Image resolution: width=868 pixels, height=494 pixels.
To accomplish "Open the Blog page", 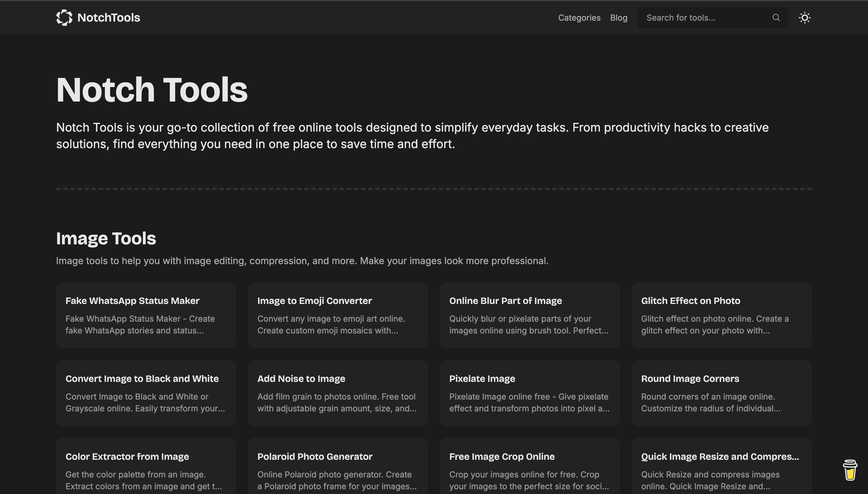I will (x=618, y=17).
